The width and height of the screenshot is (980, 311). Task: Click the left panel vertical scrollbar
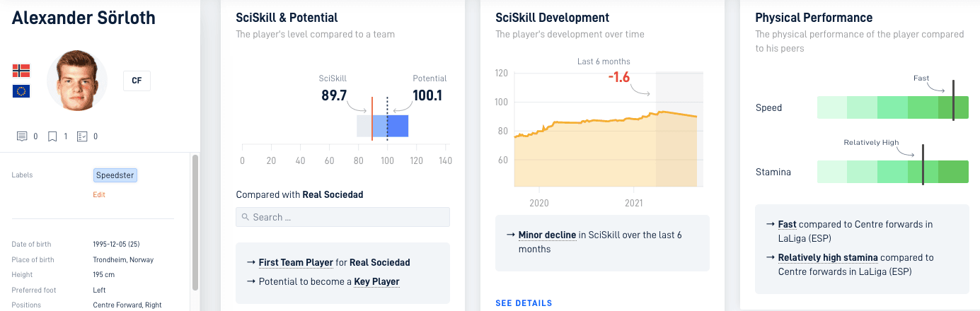pos(195,223)
